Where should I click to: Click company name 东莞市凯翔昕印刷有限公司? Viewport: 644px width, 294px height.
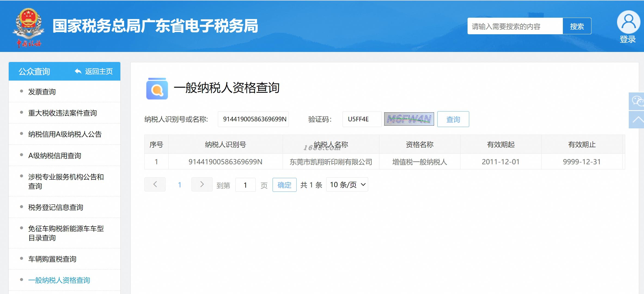[331, 162]
